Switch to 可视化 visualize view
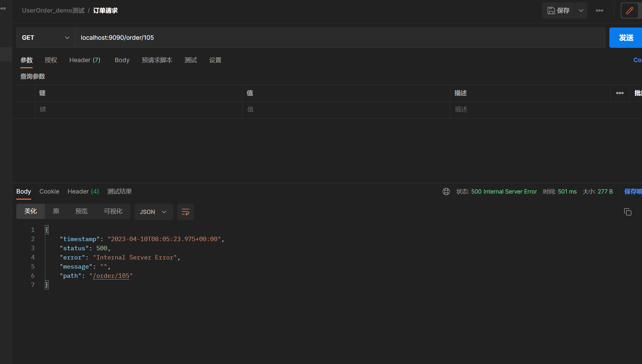Screen dimensions: 642x364 pos(113,211)
